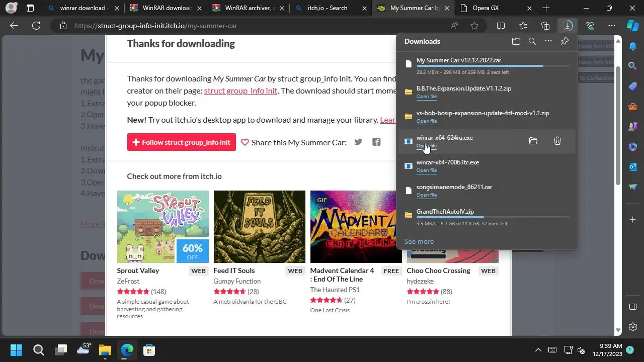Open a new browser tab
Image resolution: width=644 pixels, height=362 pixels.
(x=546, y=8)
